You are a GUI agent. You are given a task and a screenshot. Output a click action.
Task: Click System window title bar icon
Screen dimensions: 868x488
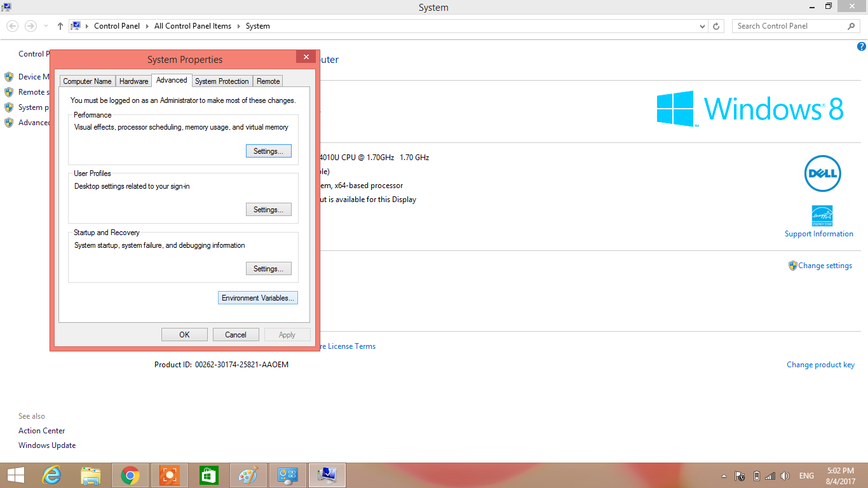[6, 7]
